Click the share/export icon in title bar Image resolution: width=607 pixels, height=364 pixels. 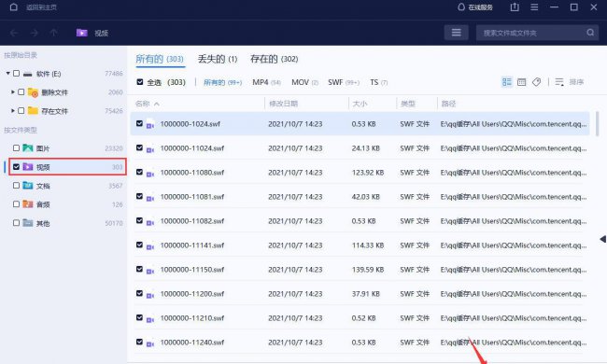point(515,7)
